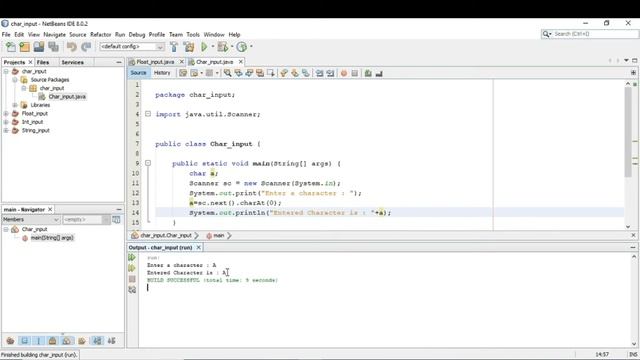Open the Debug Project dropdown arrow
640x360 pixels.
tap(232, 47)
